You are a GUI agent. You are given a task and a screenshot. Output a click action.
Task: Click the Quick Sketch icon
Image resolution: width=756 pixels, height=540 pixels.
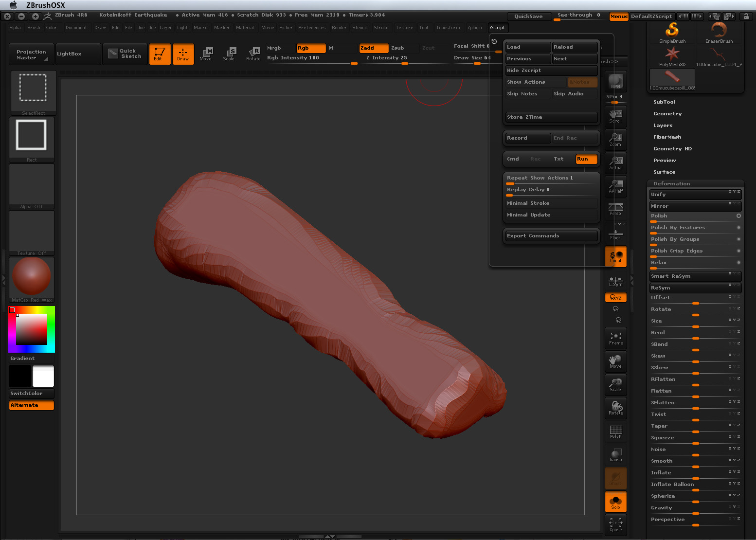pyautogui.click(x=125, y=54)
